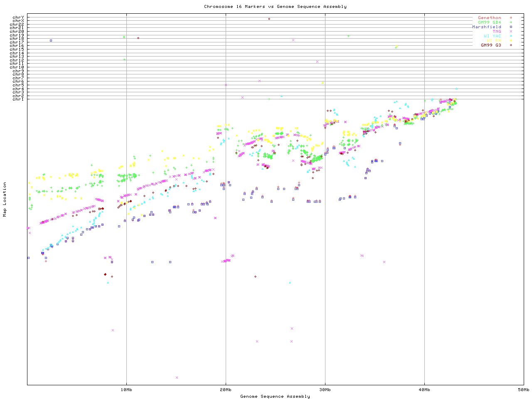Click the chrY label on the y-axis
Viewport: 532px width, 399px height.
tap(18, 17)
